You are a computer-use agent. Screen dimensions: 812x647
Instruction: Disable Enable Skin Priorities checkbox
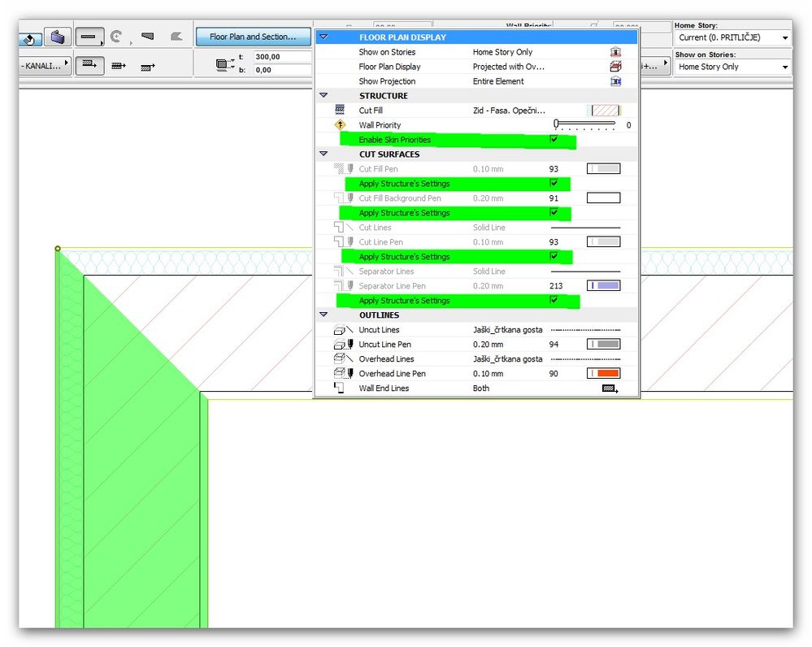pos(554,139)
